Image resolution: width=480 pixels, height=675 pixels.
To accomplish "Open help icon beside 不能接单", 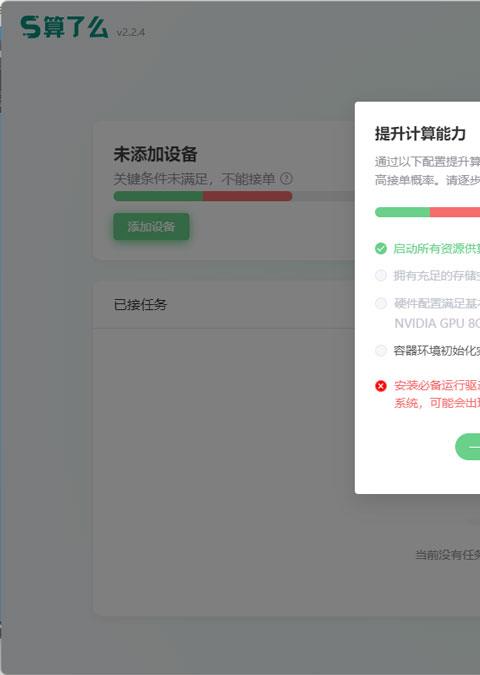I will click(286, 178).
